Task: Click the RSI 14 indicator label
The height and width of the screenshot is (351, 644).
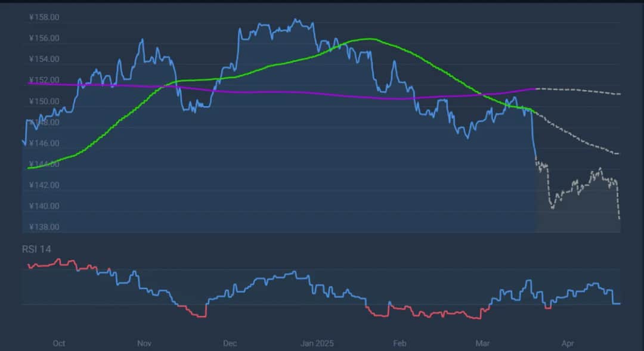Action: pyautogui.click(x=37, y=249)
